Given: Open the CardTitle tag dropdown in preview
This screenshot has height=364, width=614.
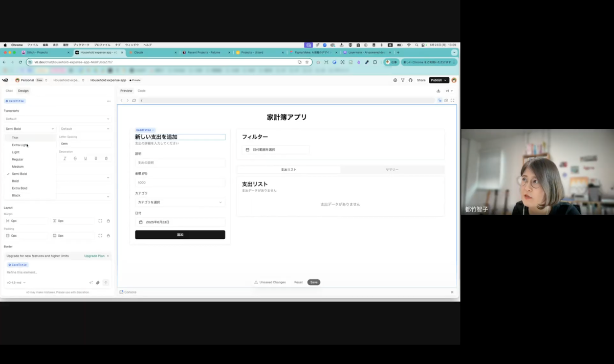Looking at the screenshot, I should pos(145,130).
